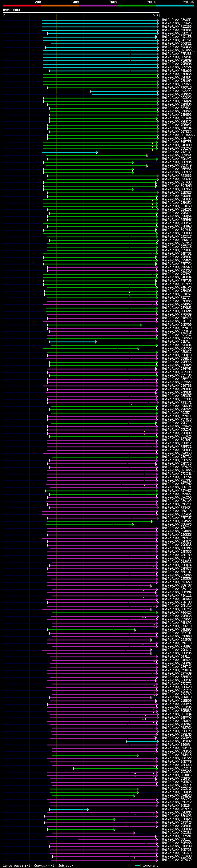Select the label UniRef100_P04907
This screenshot has height=868, width=197.
[176, 304]
